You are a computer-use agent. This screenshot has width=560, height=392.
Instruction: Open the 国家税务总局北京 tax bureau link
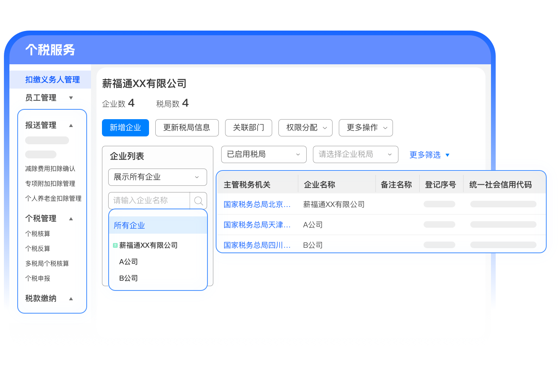pos(257,204)
